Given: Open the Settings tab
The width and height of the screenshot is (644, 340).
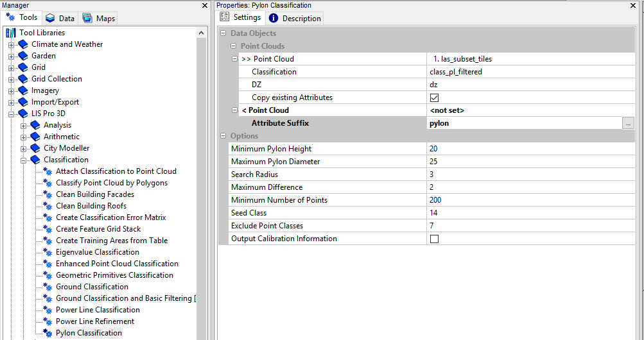Looking at the screenshot, I should (x=241, y=17).
